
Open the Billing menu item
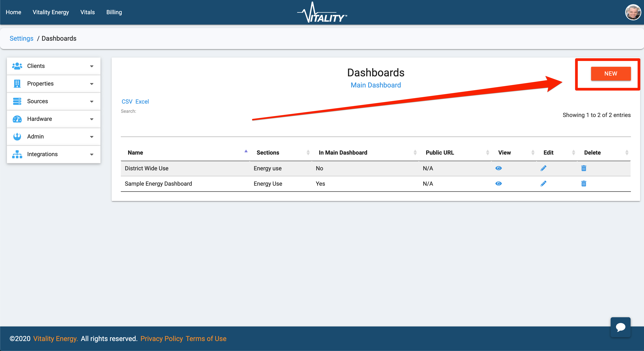[114, 12]
